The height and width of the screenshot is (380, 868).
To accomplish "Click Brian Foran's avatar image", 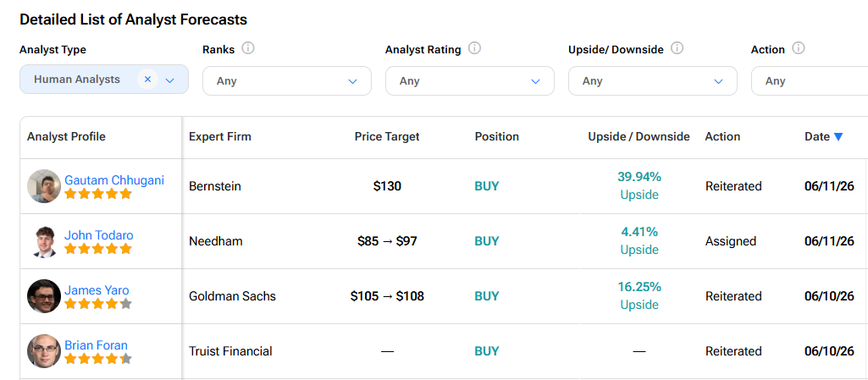I will tap(44, 350).
